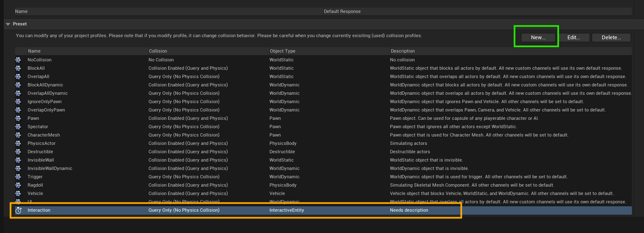Click the OverlapOnlyPawn preset row icon
644x233 pixels.
point(18,110)
